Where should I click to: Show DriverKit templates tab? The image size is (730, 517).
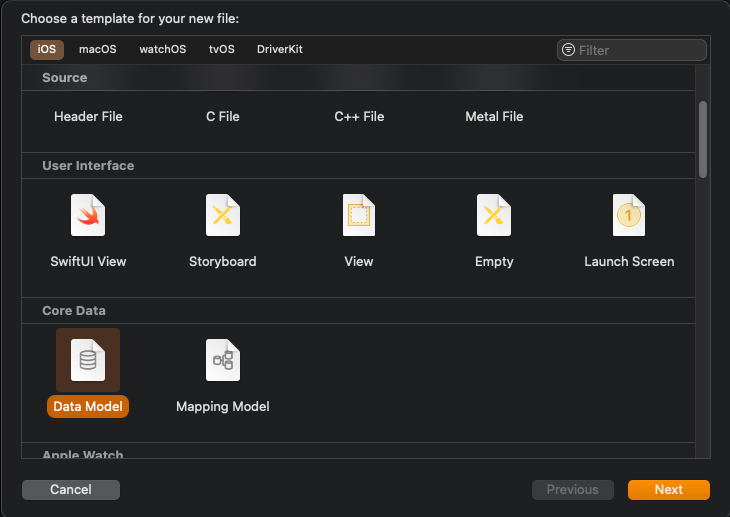(280, 49)
